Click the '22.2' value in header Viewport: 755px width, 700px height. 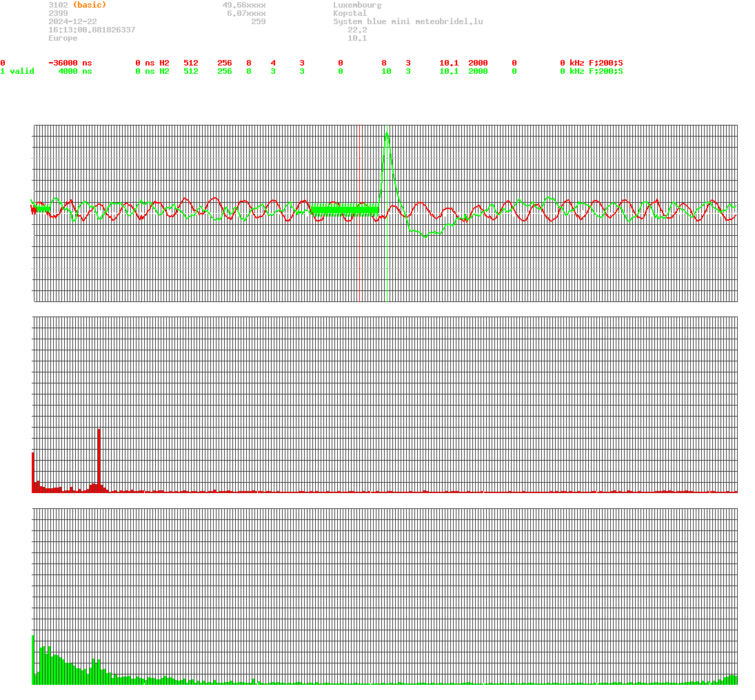[357, 30]
